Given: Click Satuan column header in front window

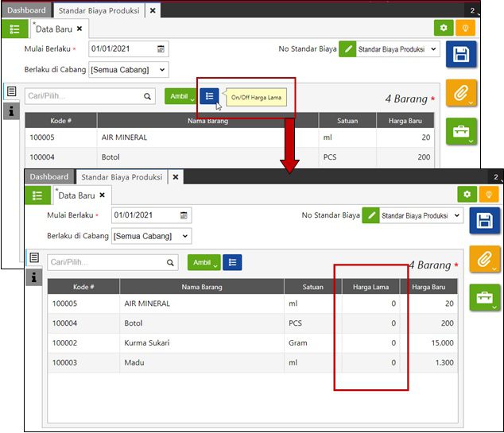Looking at the screenshot, I should click(x=312, y=287).
